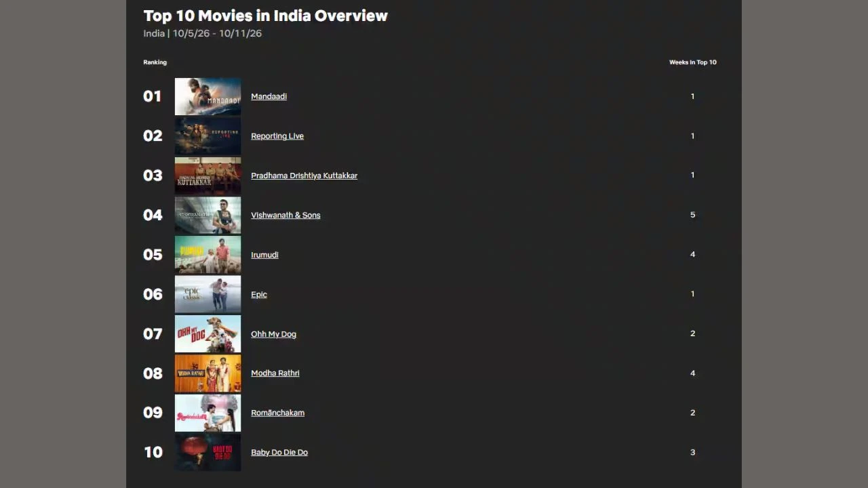Open the Mandaadi movie link
868x488 pixels.
click(269, 96)
